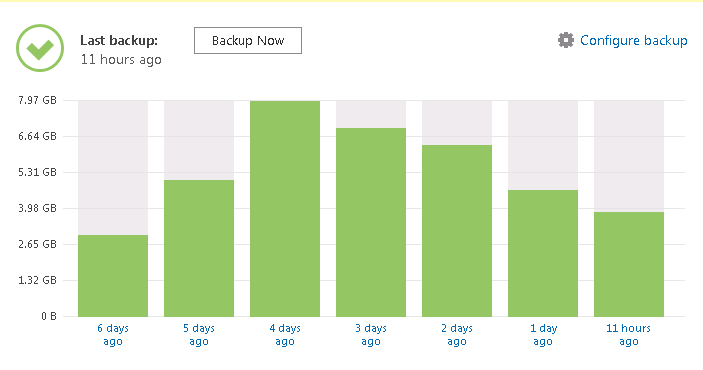The image size is (703, 370).
Task: Click the gear icon beside Configure backup
Action: click(x=566, y=40)
